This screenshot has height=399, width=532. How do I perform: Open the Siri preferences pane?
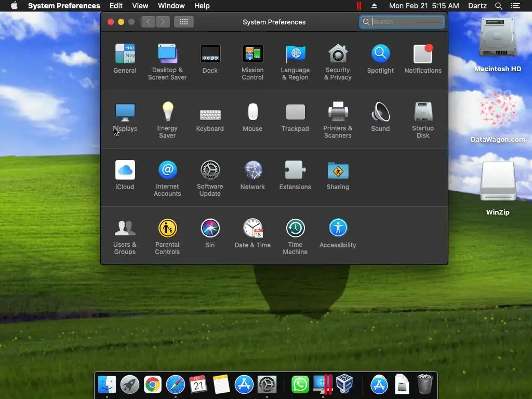(210, 233)
